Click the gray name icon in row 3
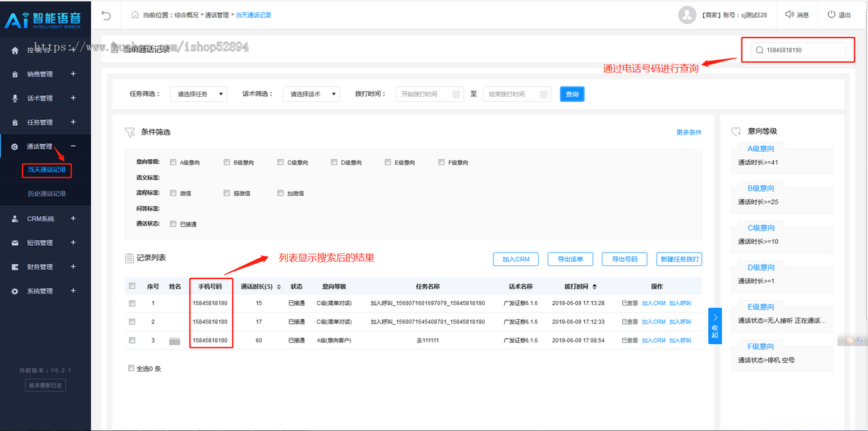This screenshot has width=868, height=431. coord(174,341)
